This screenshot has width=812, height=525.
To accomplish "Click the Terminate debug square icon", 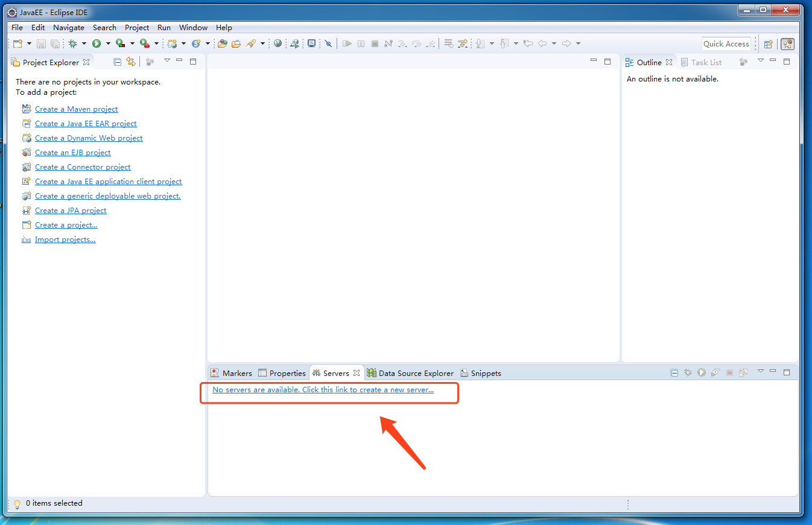I will (x=375, y=43).
